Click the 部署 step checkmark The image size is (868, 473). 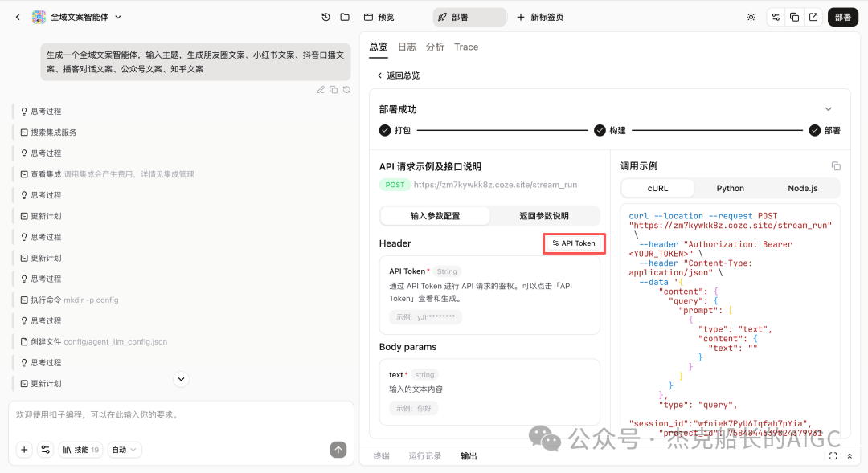tap(814, 131)
